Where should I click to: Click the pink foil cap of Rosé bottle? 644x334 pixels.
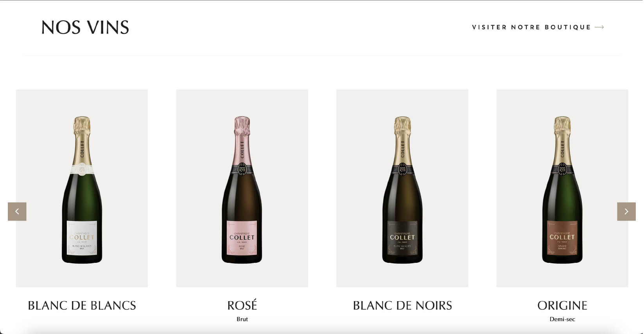[x=242, y=126]
